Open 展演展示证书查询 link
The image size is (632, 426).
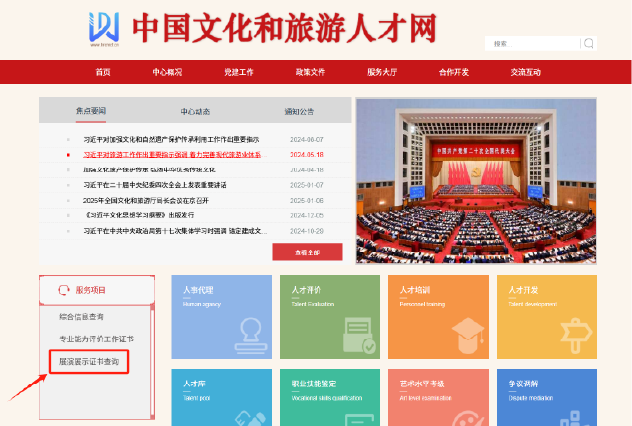tap(89, 362)
